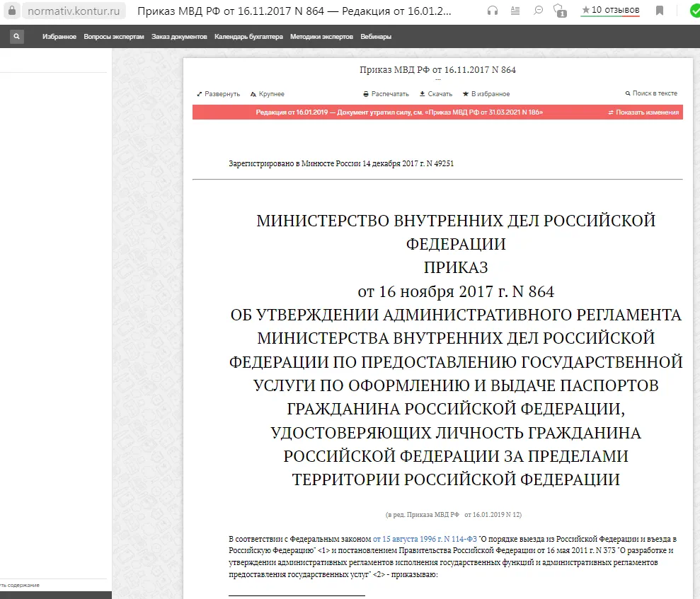Click the headphones read-aloud icon
Screen dimensions: 700x599
(x=493, y=11)
